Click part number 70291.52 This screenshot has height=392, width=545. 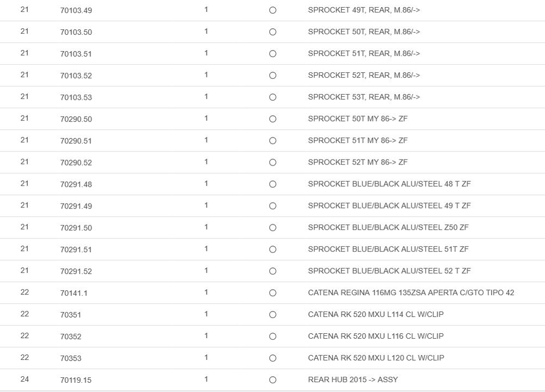click(x=76, y=271)
